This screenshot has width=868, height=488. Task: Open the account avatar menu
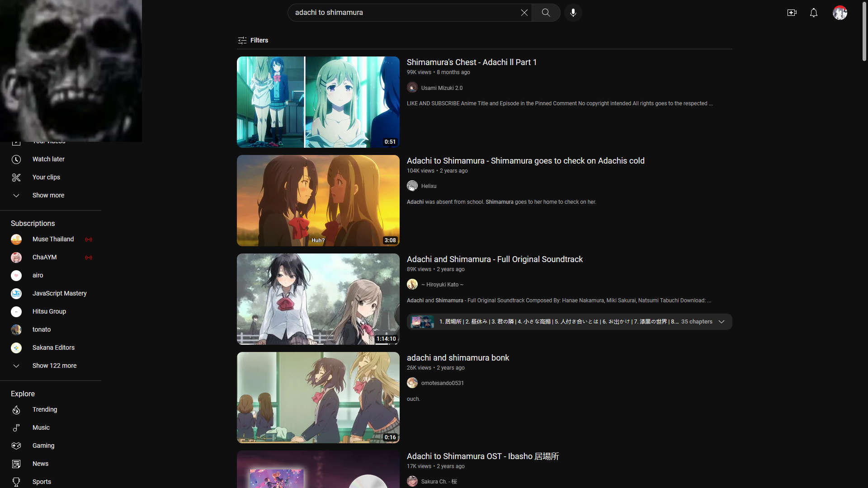[x=840, y=13]
